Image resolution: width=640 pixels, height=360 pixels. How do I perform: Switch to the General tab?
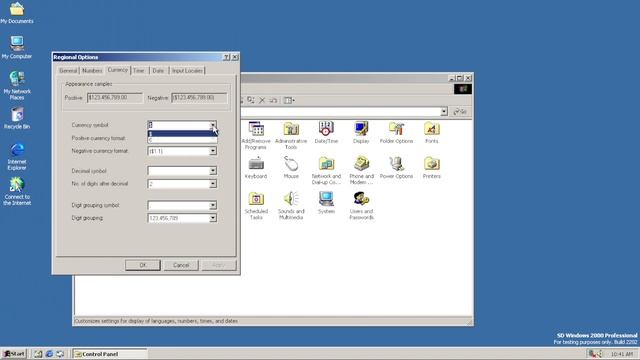[x=68, y=71]
